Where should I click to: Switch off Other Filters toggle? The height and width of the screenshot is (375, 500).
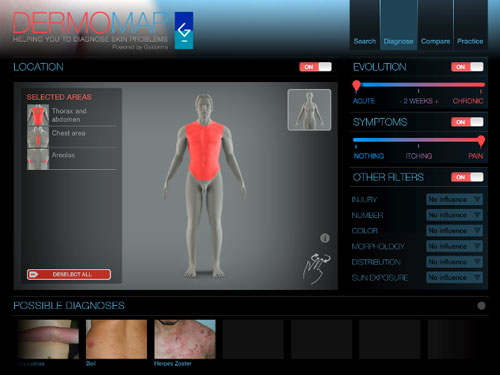(467, 177)
